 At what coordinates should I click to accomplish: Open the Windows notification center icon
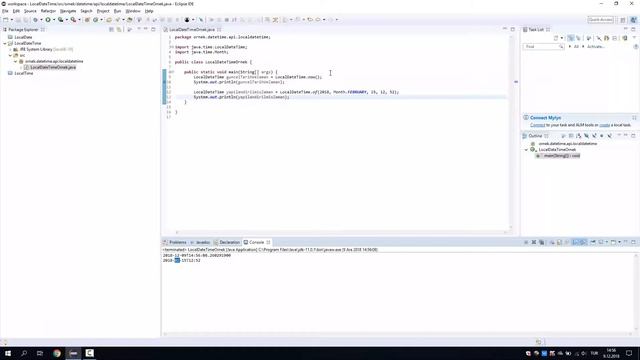tap(629, 353)
